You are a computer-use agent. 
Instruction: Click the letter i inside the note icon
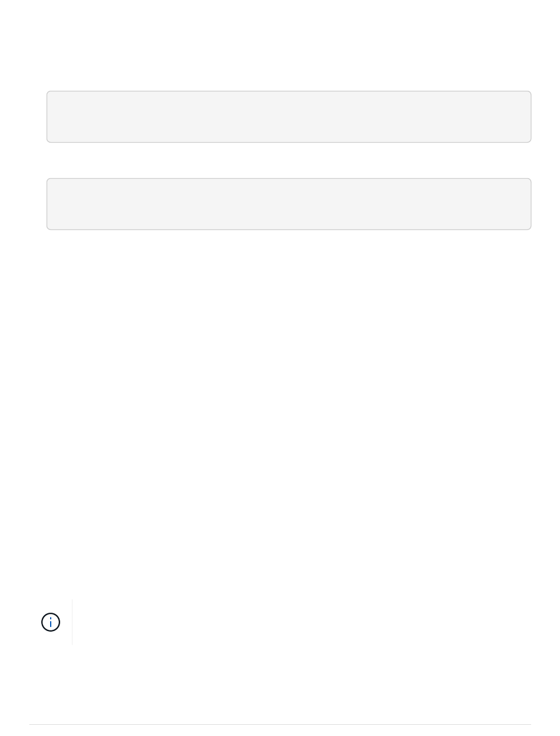click(51, 622)
